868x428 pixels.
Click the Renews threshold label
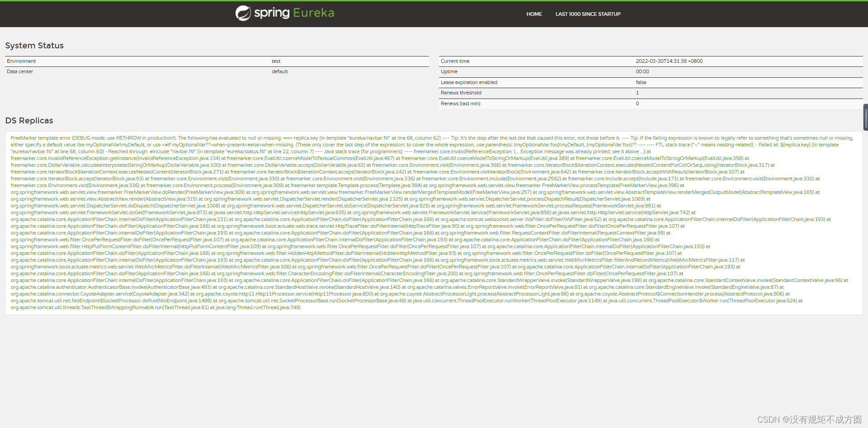click(x=461, y=93)
